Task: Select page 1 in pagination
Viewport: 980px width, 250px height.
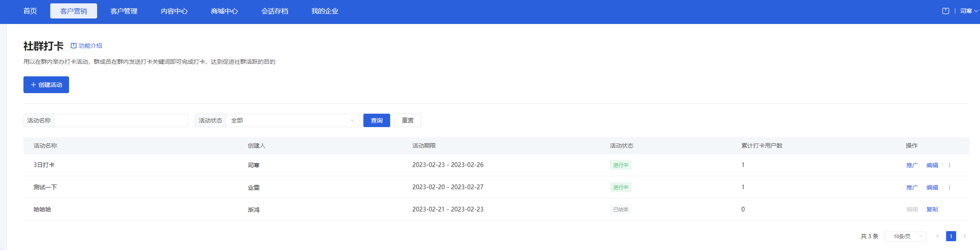Action: pyautogui.click(x=951, y=236)
